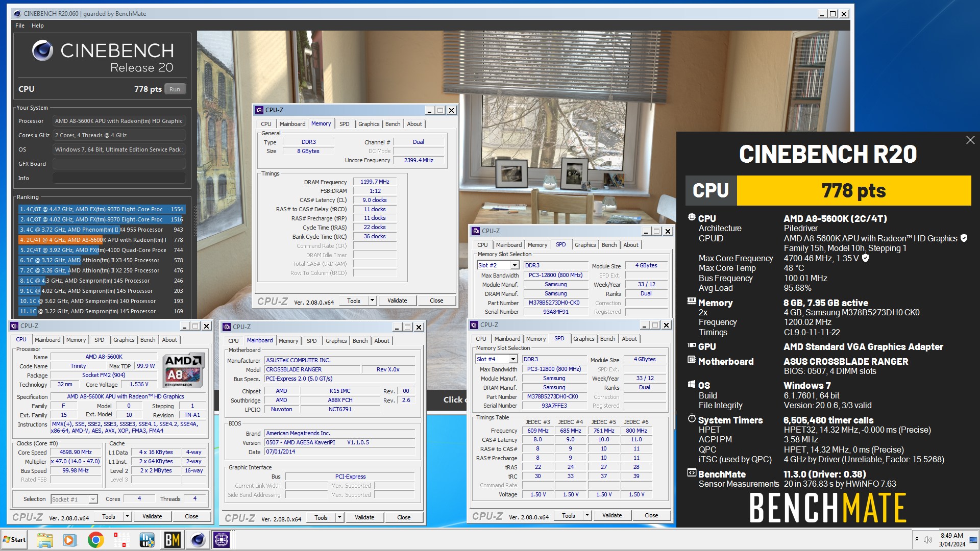Switch to CPU-Z purple chip taskbar icon

click(222, 540)
